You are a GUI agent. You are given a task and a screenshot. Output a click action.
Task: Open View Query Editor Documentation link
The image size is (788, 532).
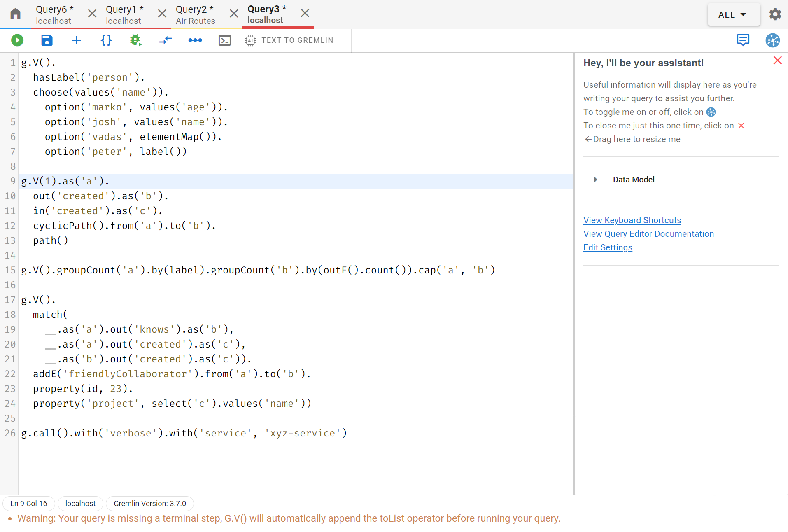click(x=648, y=234)
